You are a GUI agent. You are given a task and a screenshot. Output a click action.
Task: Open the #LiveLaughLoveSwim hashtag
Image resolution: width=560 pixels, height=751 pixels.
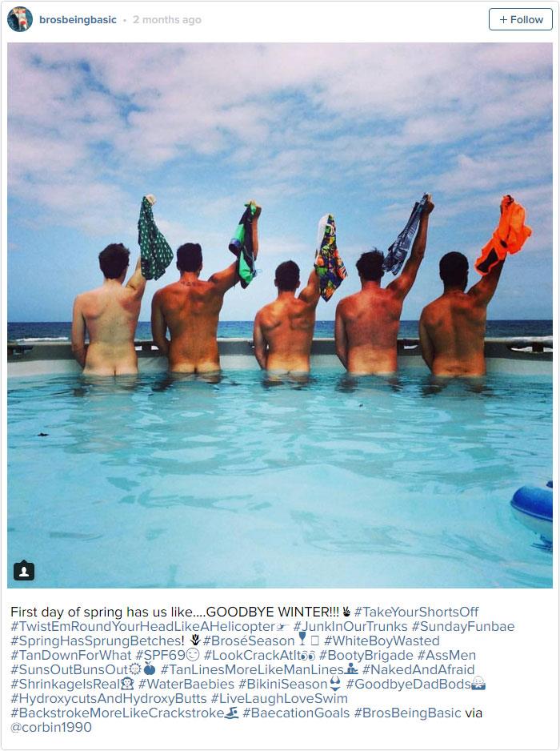pos(279,698)
